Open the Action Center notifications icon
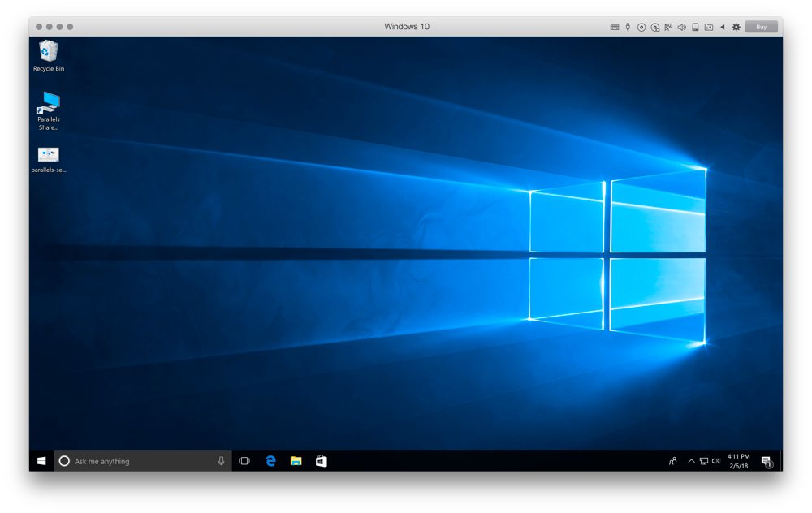The image size is (812, 513). point(767,461)
